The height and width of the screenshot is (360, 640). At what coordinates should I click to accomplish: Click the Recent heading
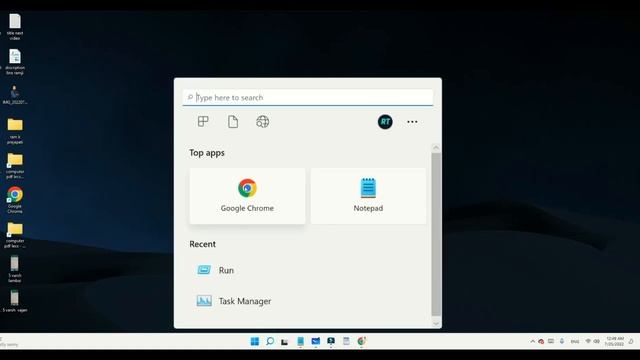pyautogui.click(x=202, y=244)
